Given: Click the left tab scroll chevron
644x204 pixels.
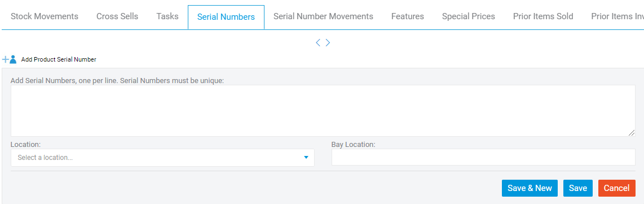Looking at the screenshot, I should tap(318, 42).
